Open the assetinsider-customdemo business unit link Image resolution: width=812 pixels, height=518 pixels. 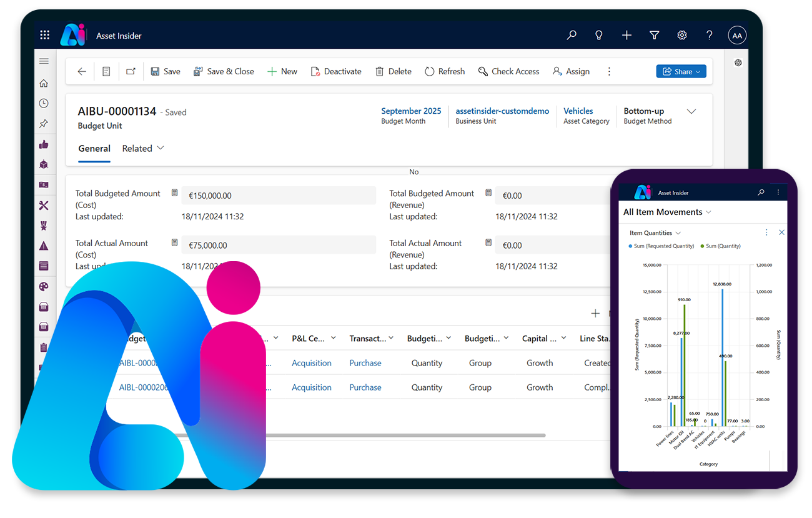coord(502,111)
